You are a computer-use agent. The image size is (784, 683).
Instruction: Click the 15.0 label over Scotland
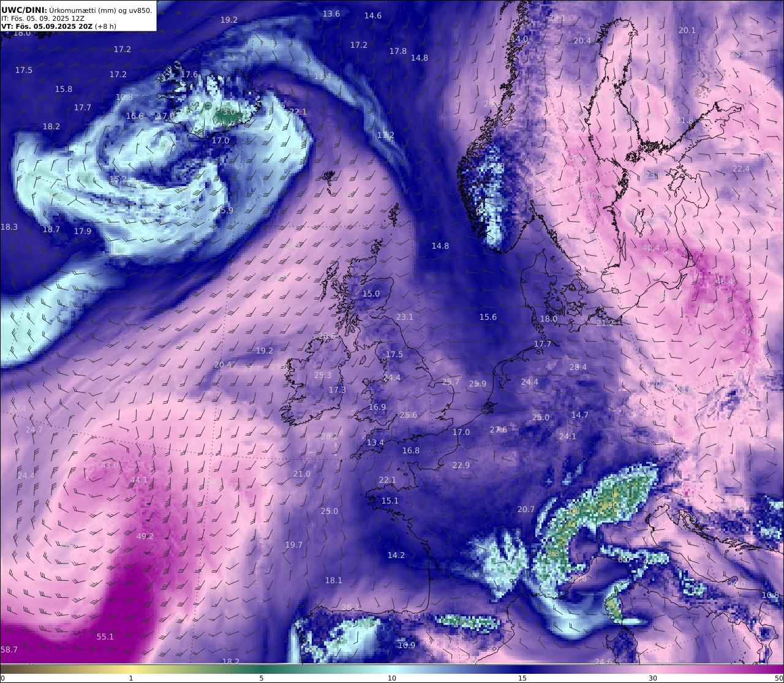coord(371,293)
